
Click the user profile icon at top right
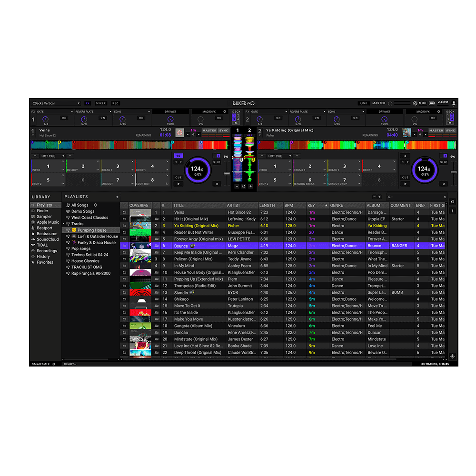pyautogui.click(x=454, y=103)
